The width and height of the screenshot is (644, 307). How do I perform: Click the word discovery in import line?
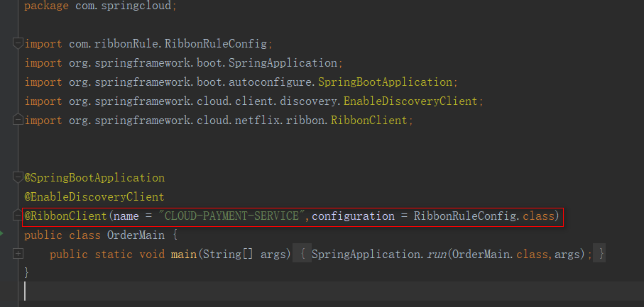tap(308, 101)
